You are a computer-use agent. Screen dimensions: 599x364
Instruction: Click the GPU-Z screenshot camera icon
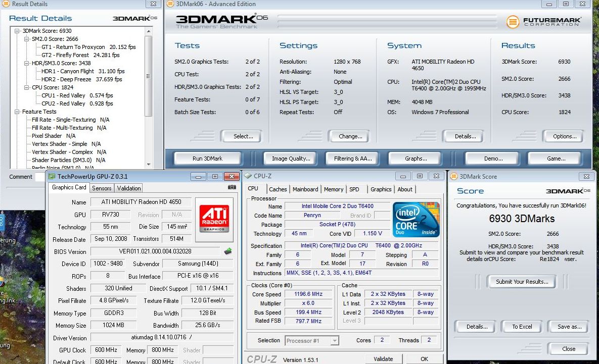click(232, 187)
